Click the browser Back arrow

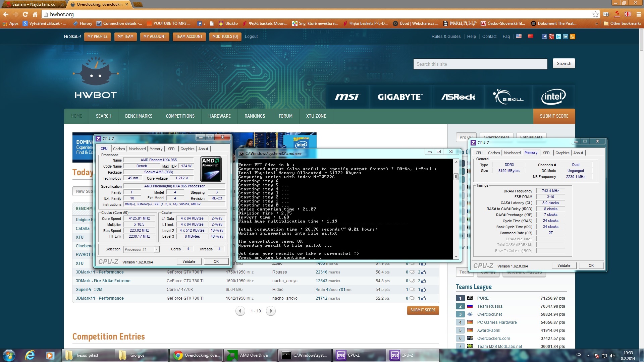pyautogui.click(x=6, y=14)
